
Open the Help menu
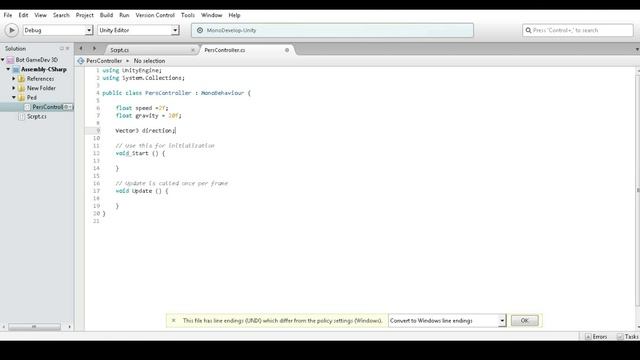[x=234, y=15]
